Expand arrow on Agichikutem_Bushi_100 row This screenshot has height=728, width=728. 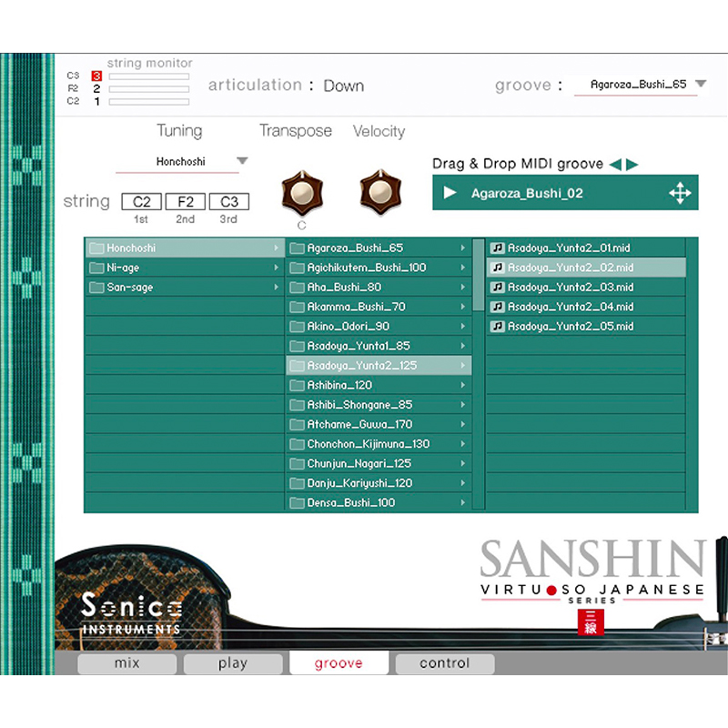pyautogui.click(x=463, y=268)
